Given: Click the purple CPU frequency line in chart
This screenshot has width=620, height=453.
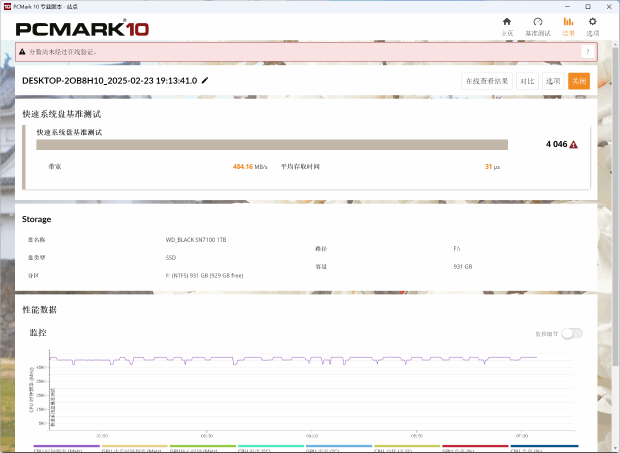Looking at the screenshot, I should click(293, 359).
